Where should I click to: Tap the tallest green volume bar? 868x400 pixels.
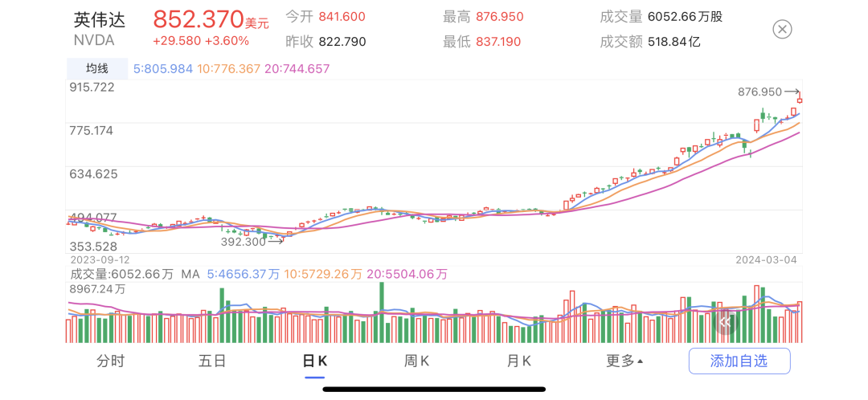pos(382,312)
